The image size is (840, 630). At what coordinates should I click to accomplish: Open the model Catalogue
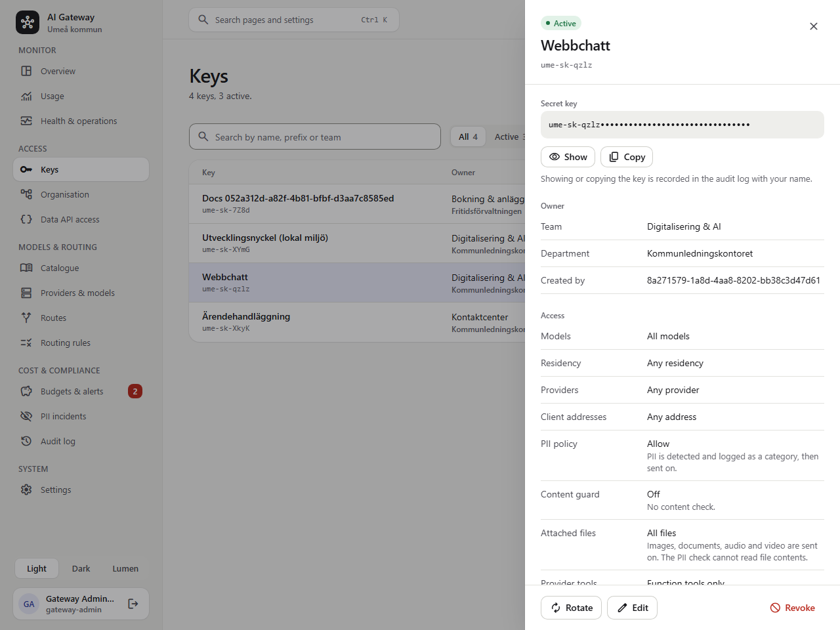click(81, 268)
